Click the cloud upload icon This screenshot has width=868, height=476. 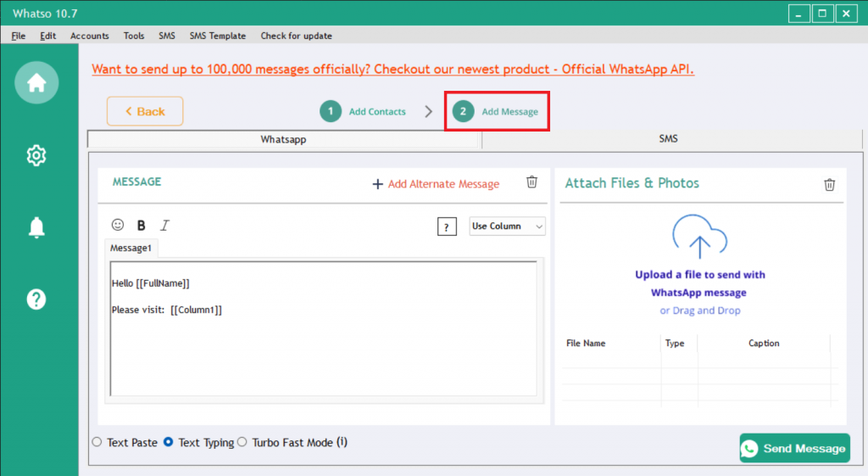click(x=699, y=237)
